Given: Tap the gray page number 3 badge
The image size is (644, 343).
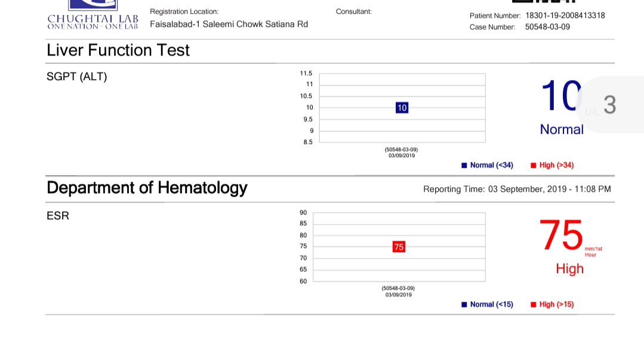Looking at the screenshot, I should [609, 105].
